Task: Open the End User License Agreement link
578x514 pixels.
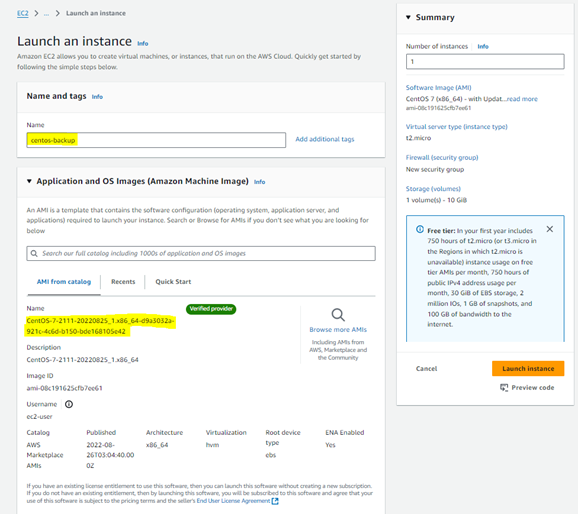Action: tap(233, 501)
